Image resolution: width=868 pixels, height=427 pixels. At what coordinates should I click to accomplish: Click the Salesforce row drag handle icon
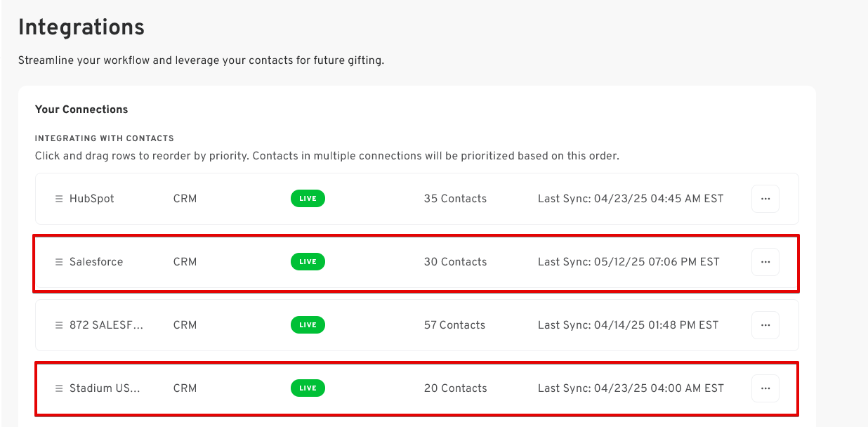pos(59,262)
